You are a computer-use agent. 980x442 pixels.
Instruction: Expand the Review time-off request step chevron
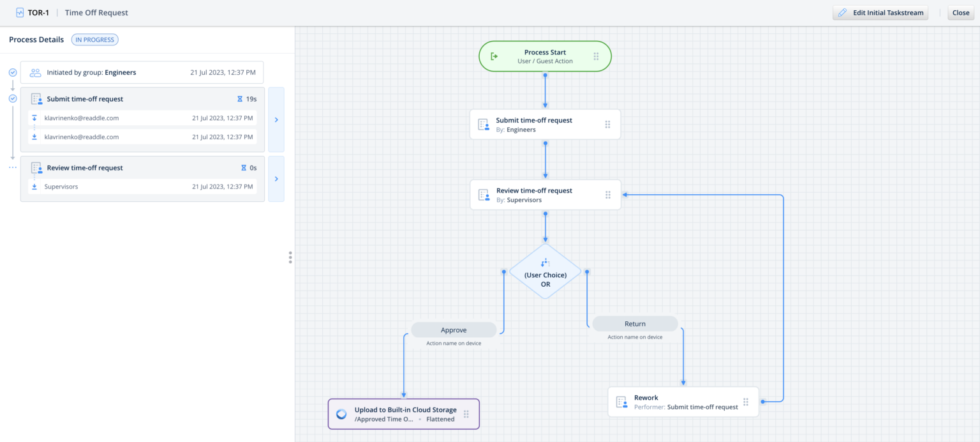pos(276,179)
